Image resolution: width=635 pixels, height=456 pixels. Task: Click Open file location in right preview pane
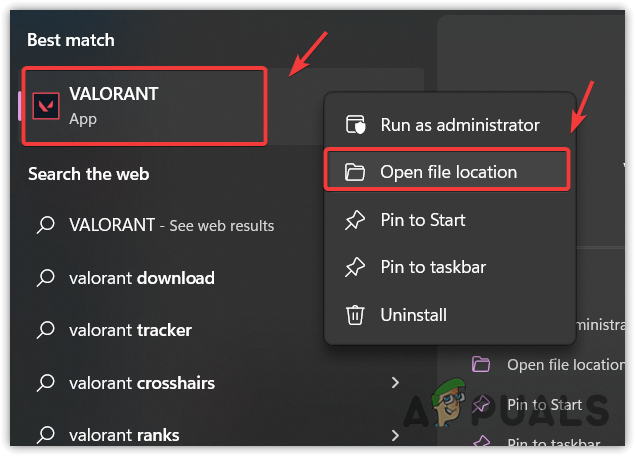(x=565, y=364)
